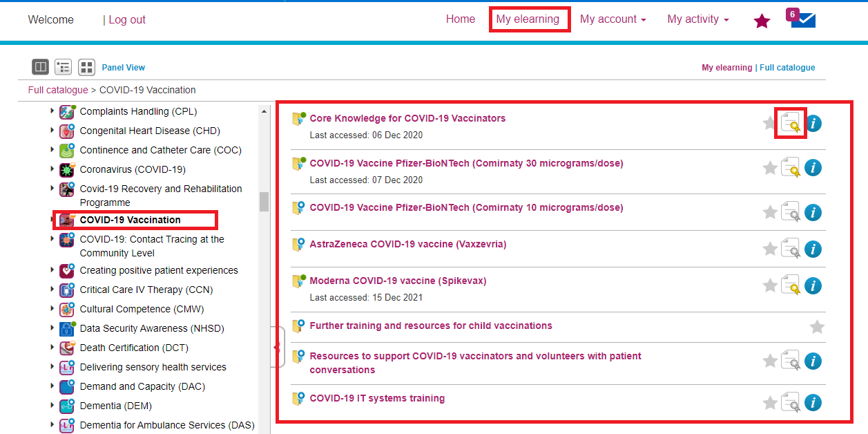Open info icon for AstraZeneca COVID-19 vaccine
This screenshot has height=434, width=868.
pos(813,249)
